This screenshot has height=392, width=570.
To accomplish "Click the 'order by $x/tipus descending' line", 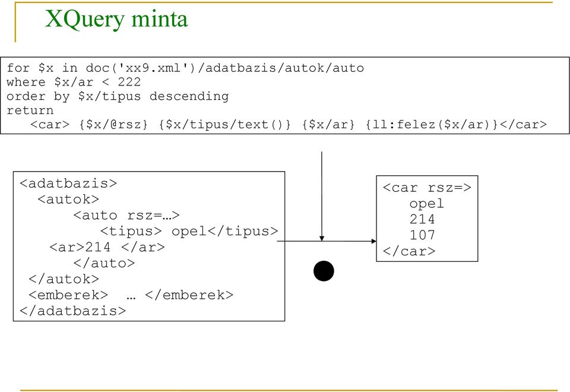I will click(x=118, y=96).
